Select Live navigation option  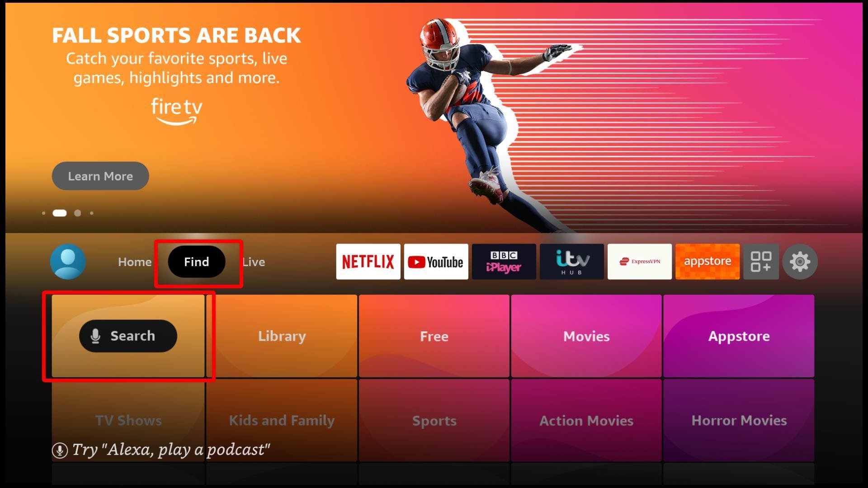click(253, 261)
